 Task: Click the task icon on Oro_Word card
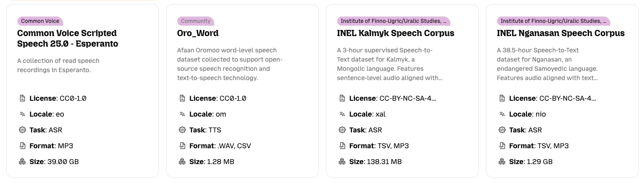tap(182, 130)
